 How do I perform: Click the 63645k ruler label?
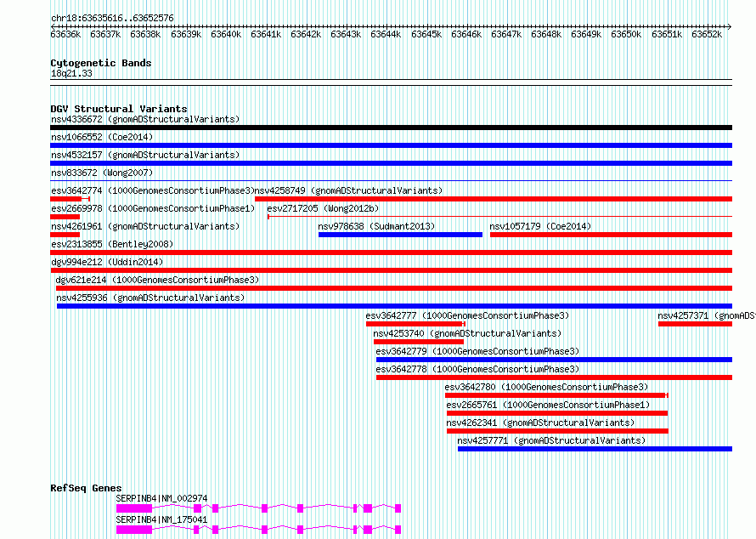coord(426,34)
